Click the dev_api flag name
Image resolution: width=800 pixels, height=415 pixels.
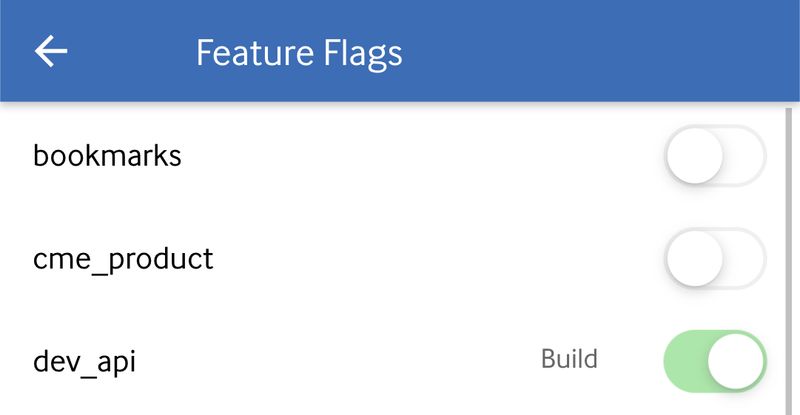(x=84, y=361)
